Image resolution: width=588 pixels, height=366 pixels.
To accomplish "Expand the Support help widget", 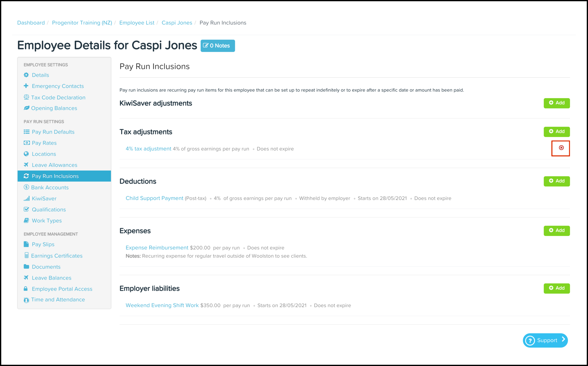I will 545,340.
